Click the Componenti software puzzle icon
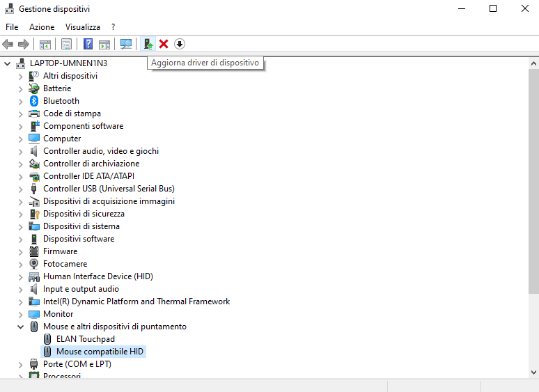Image resolution: width=539 pixels, height=392 pixels. (x=34, y=126)
